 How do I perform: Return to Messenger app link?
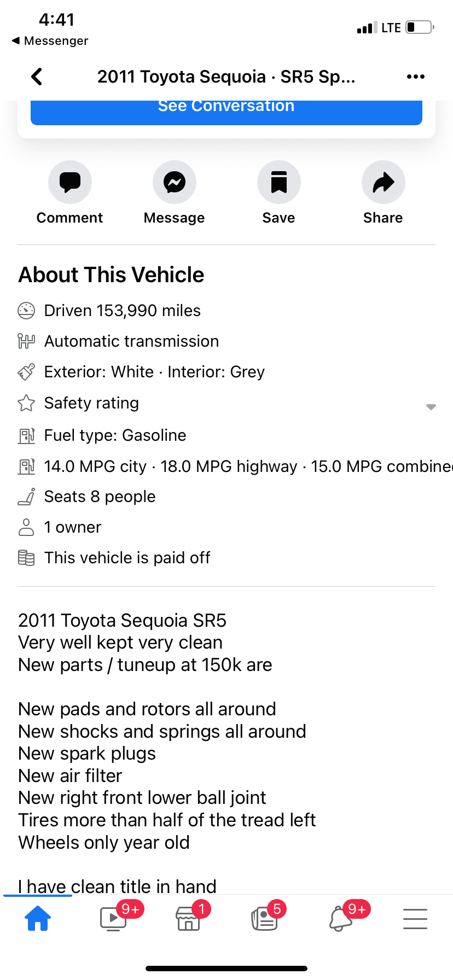coord(50,41)
